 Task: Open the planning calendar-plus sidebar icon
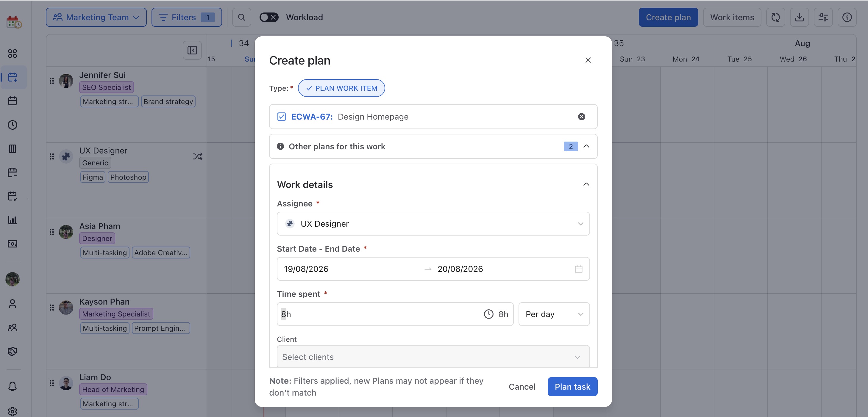(13, 77)
